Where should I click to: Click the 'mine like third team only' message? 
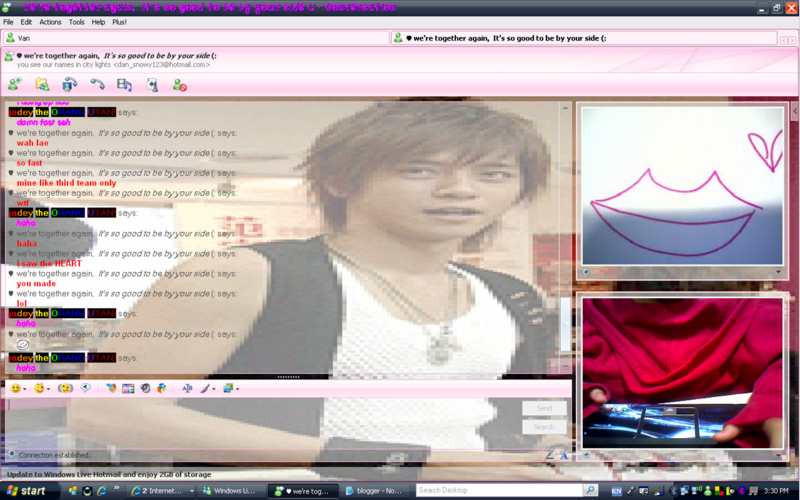pos(66,183)
